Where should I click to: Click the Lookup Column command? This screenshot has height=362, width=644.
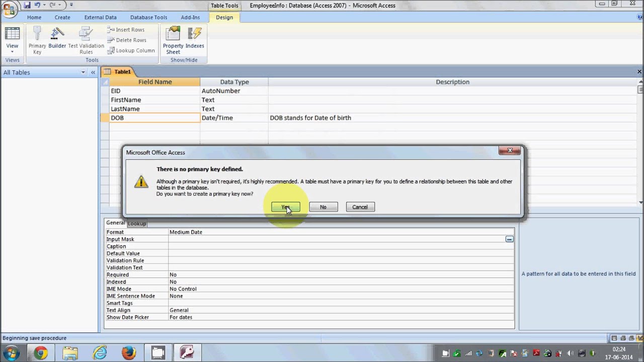131,51
